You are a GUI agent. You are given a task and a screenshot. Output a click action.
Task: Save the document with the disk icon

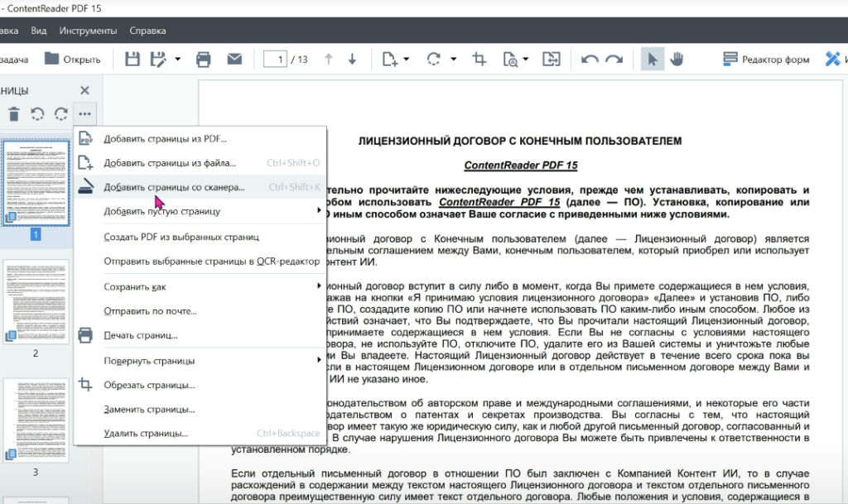(132, 58)
